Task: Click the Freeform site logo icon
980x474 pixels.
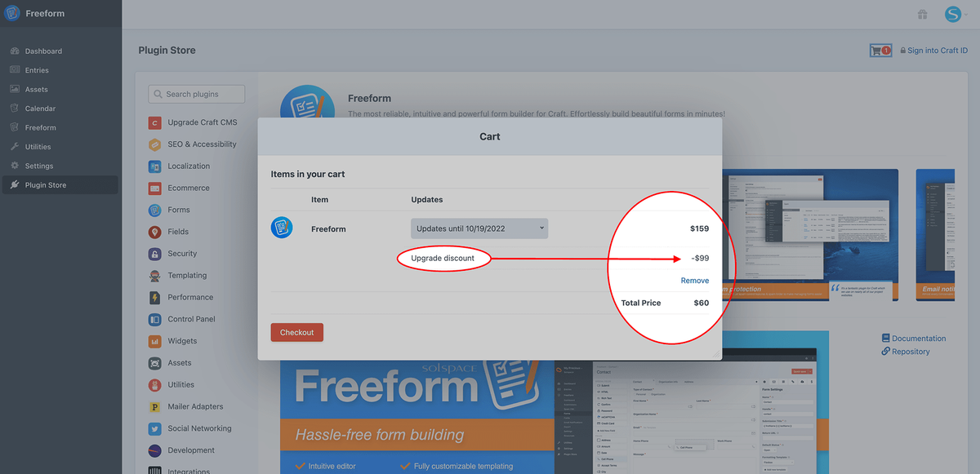Action: point(12,13)
